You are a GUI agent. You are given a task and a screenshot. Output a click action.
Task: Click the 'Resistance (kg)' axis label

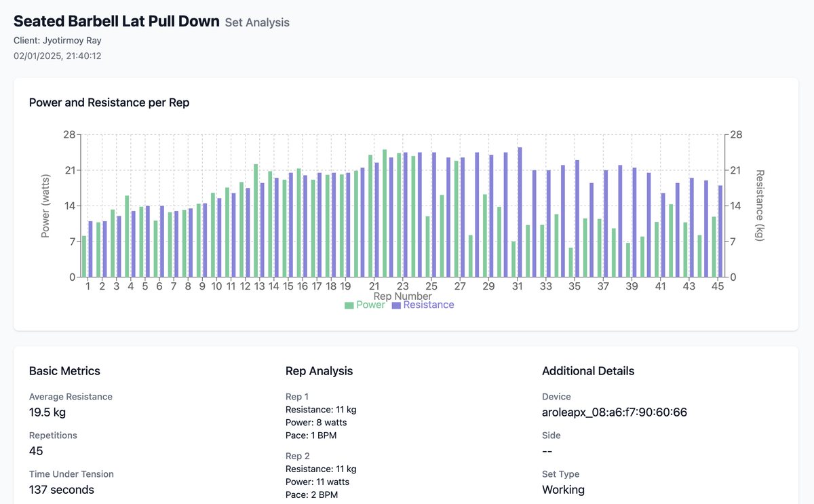coord(760,206)
